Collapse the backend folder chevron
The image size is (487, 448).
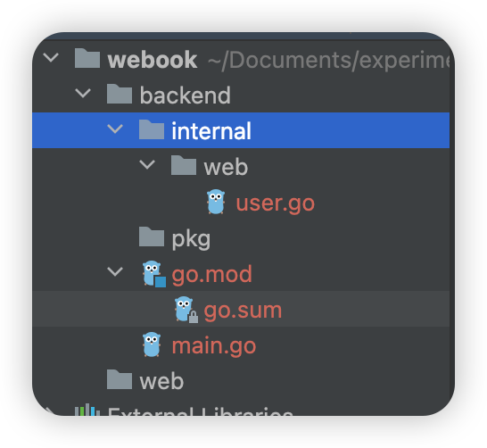click(x=83, y=93)
